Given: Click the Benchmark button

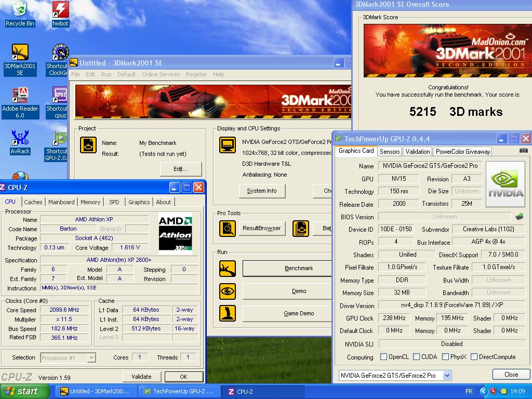Looking at the screenshot, I should pyautogui.click(x=288, y=269).
